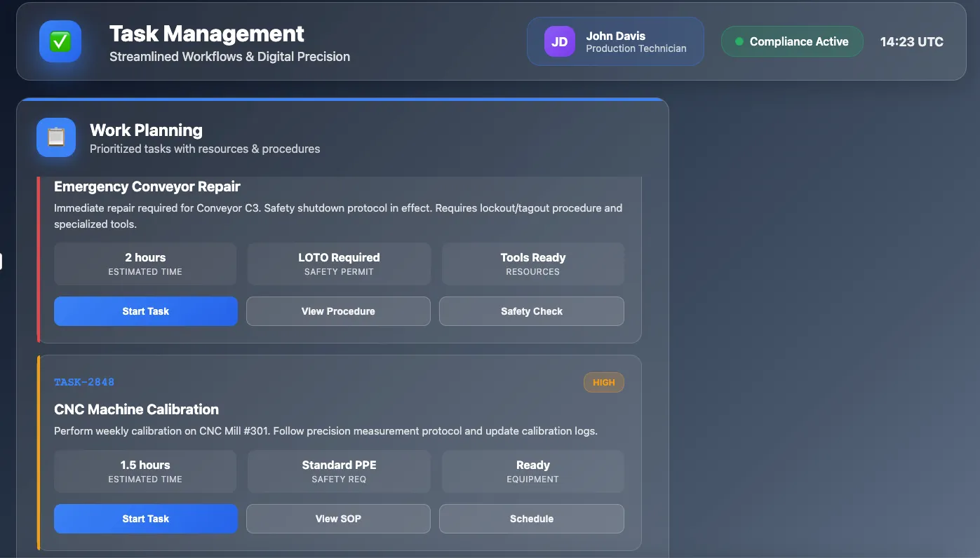Select the LOTO Required safety permit tile
This screenshot has width=980, height=558.
click(x=339, y=264)
